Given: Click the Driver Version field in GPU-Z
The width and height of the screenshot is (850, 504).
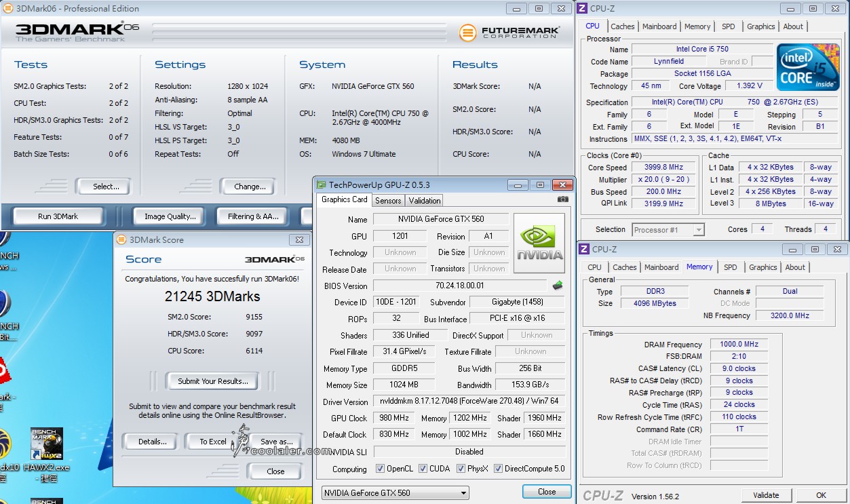Looking at the screenshot, I should pos(469,402).
